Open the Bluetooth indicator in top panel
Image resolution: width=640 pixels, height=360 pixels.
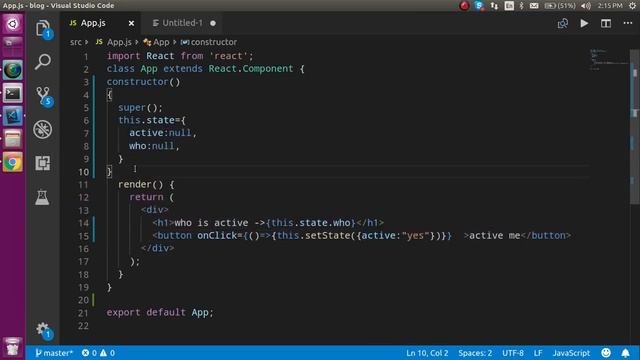coord(521,5)
